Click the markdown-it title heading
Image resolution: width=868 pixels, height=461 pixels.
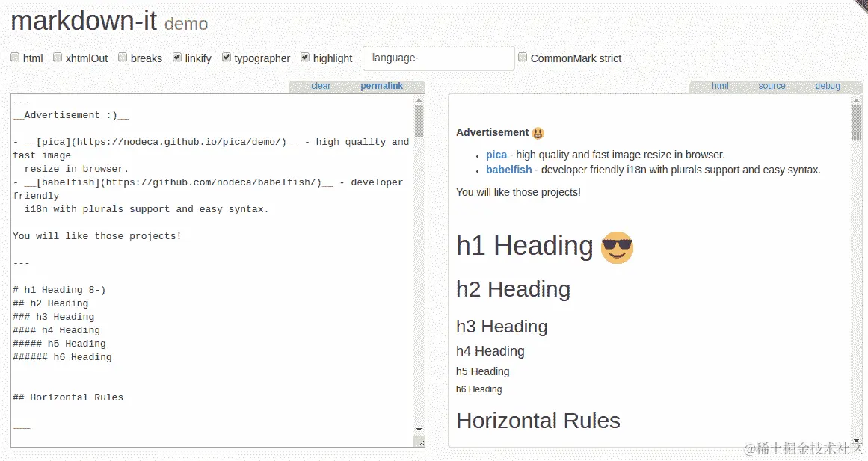(x=84, y=21)
